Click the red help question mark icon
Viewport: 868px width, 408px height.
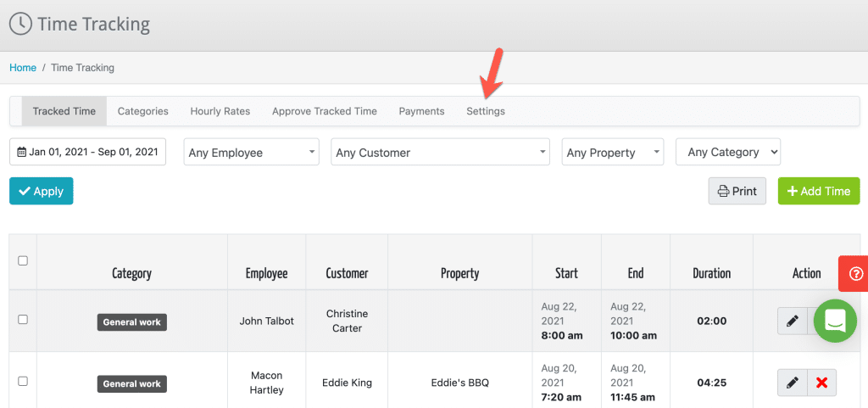[x=855, y=273]
